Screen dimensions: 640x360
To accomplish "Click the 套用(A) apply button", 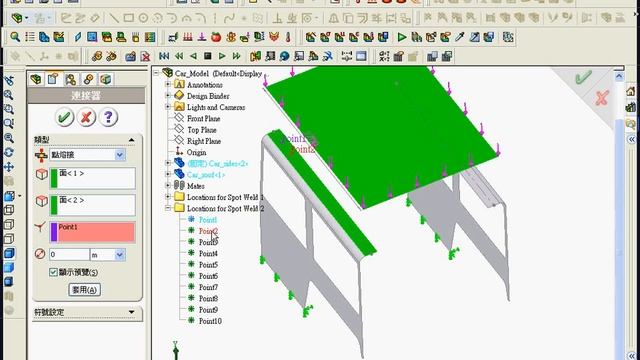I will (x=84, y=290).
